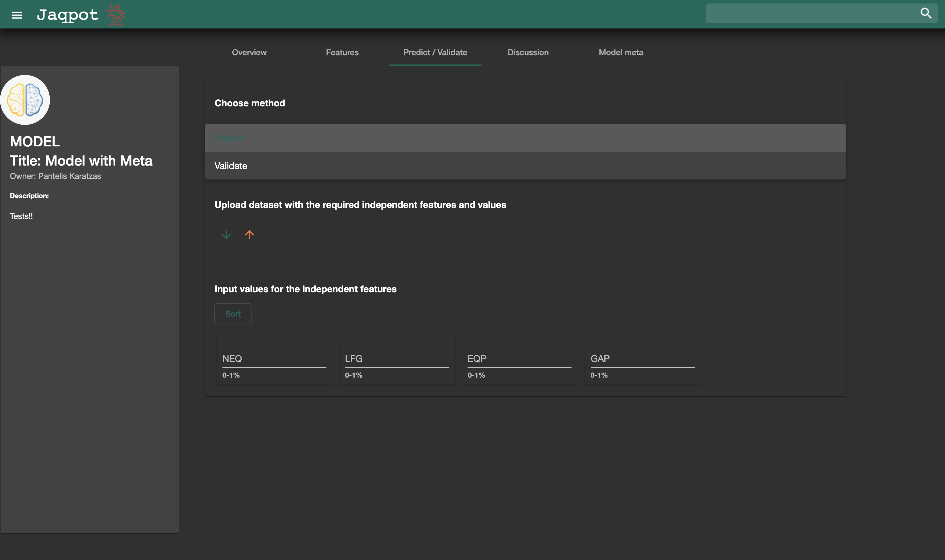The image size is (945, 560).
Task: Click the Jaqpot title text
Action: (x=68, y=15)
